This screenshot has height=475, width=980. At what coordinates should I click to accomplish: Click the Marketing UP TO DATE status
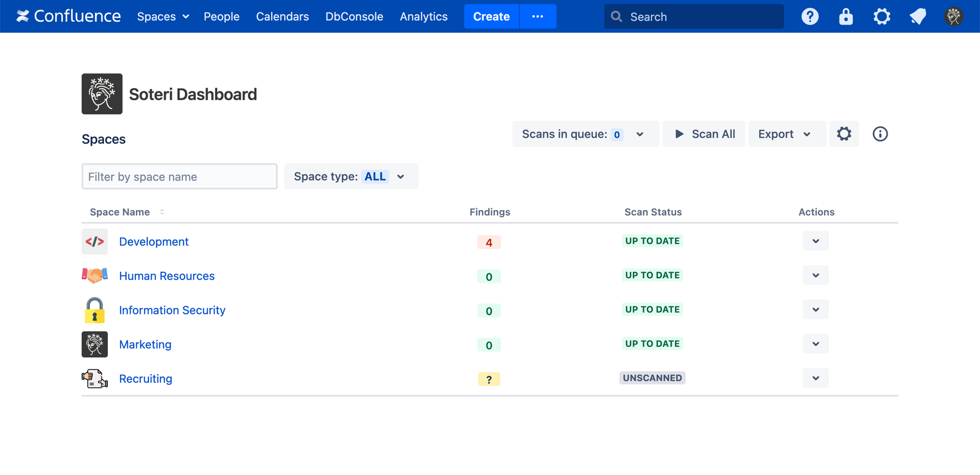[652, 344]
